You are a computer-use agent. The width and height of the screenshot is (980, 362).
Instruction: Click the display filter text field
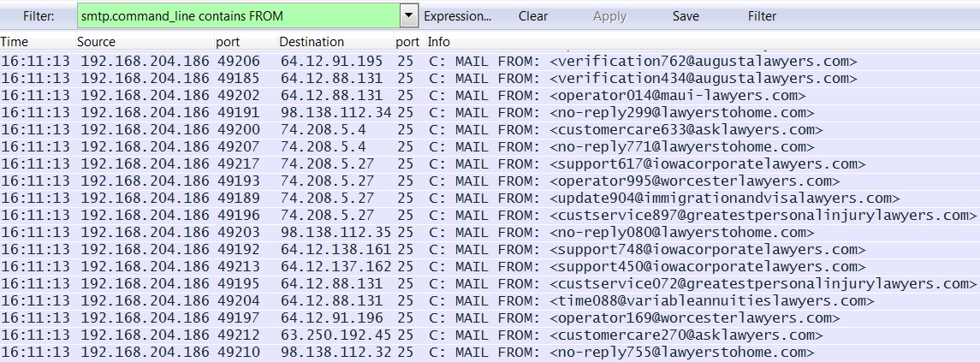pyautogui.click(x=238, y=16)
